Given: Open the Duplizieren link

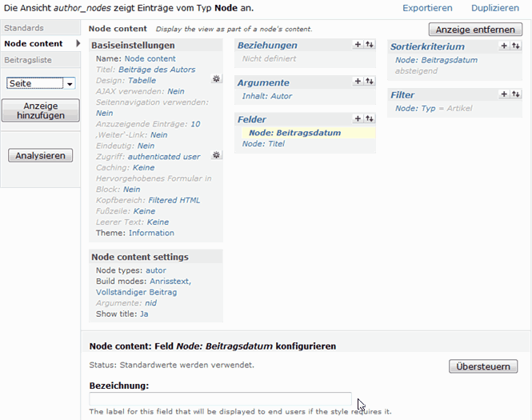Looking at the screenshot, I should (495, 8).
